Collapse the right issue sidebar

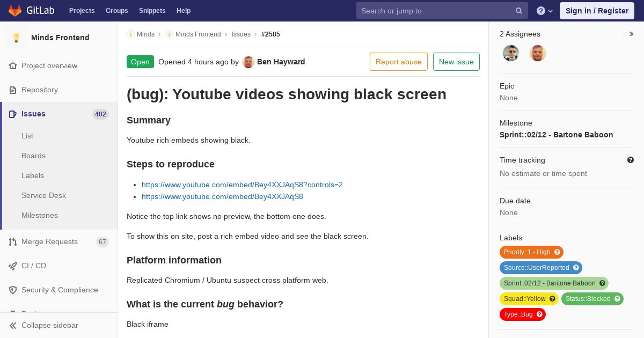click(632, 34)
